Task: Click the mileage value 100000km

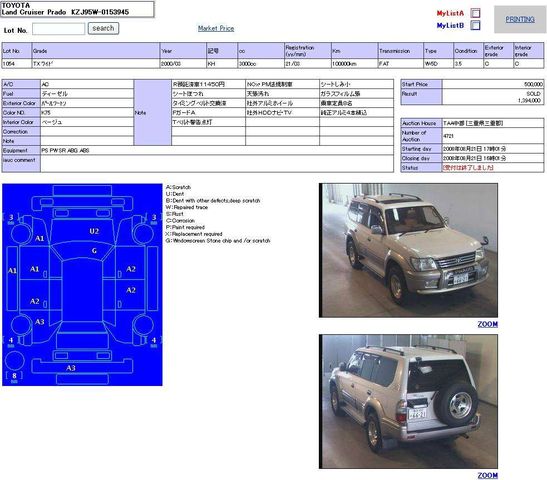Action: click(x=344, y=64)
